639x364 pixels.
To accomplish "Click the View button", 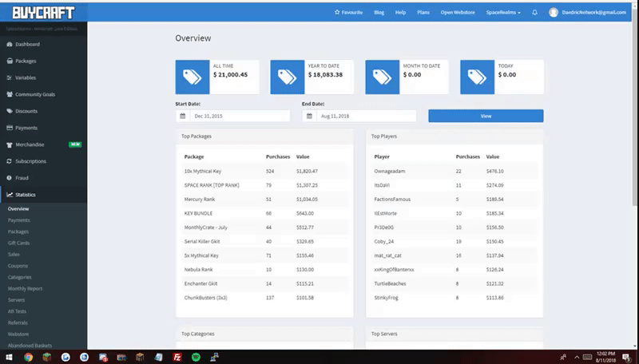I will coord(486,116).
